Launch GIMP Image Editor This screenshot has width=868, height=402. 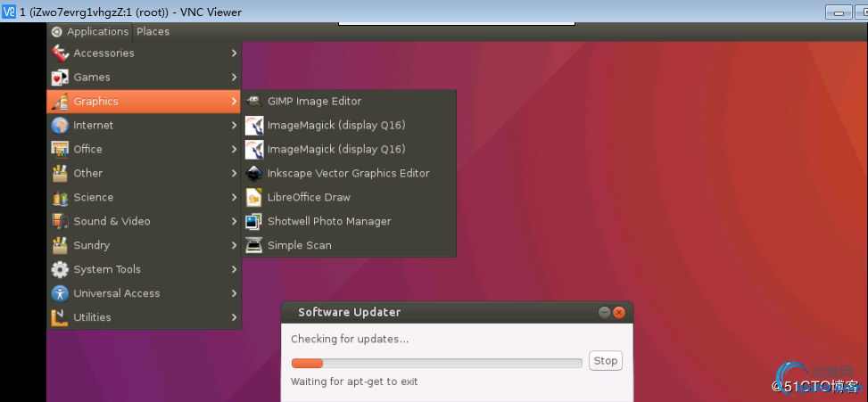349,102
